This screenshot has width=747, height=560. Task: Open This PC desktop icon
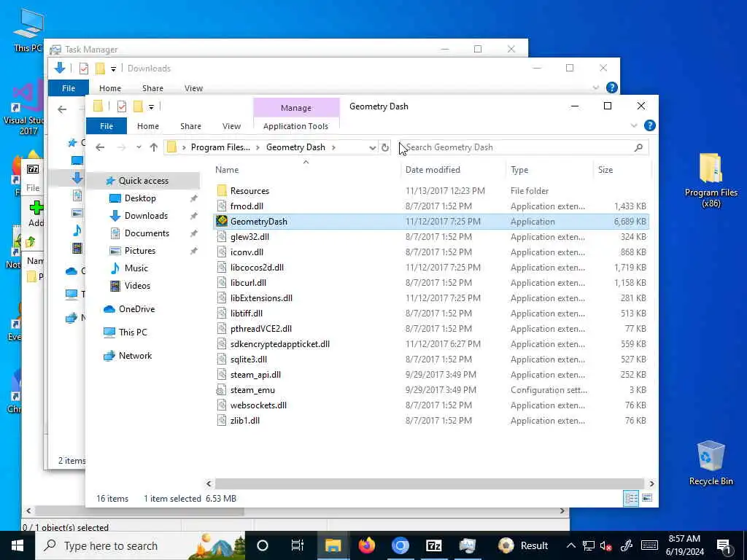click(x=28, y=29)
